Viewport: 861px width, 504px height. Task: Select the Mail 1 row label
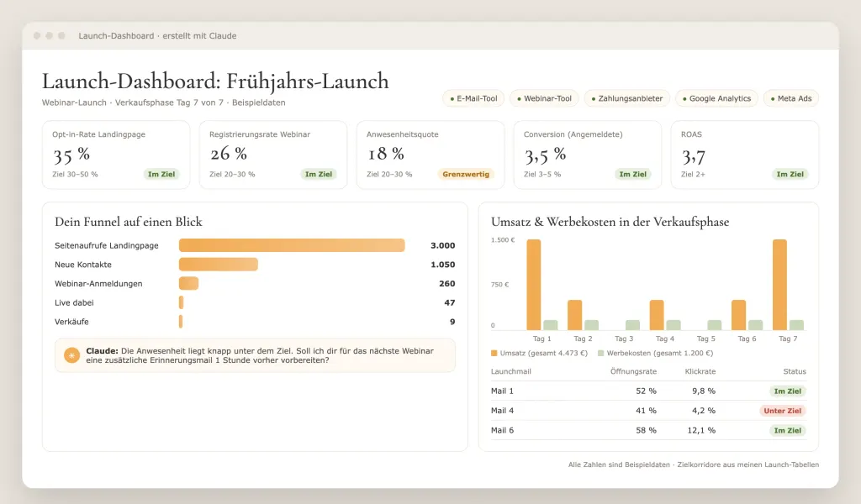coord(502,391)
